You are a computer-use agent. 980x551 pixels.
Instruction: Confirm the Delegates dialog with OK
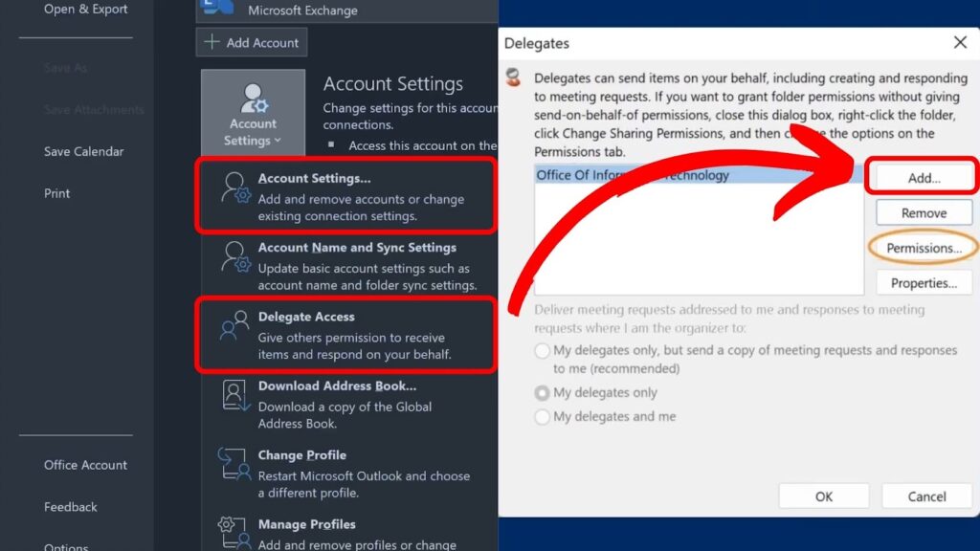[824, 496]
